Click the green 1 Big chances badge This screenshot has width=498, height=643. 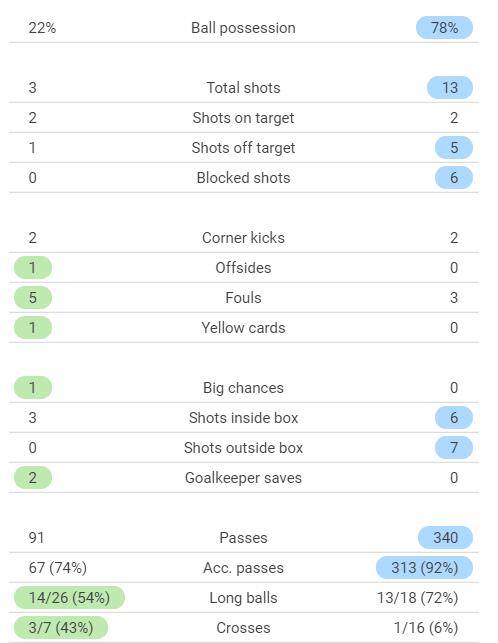(x=33, y=388)
